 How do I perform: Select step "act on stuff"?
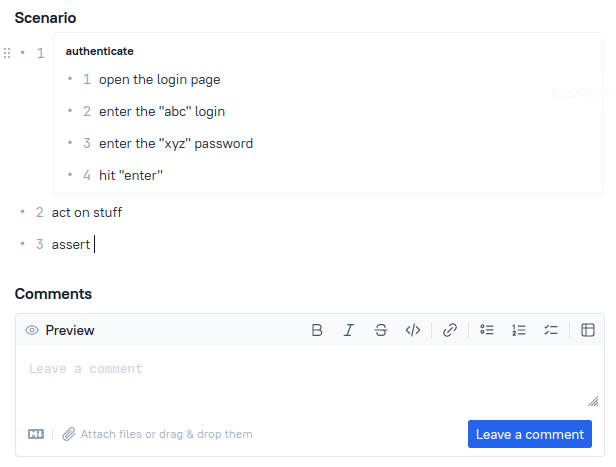(x=87, y=212)
